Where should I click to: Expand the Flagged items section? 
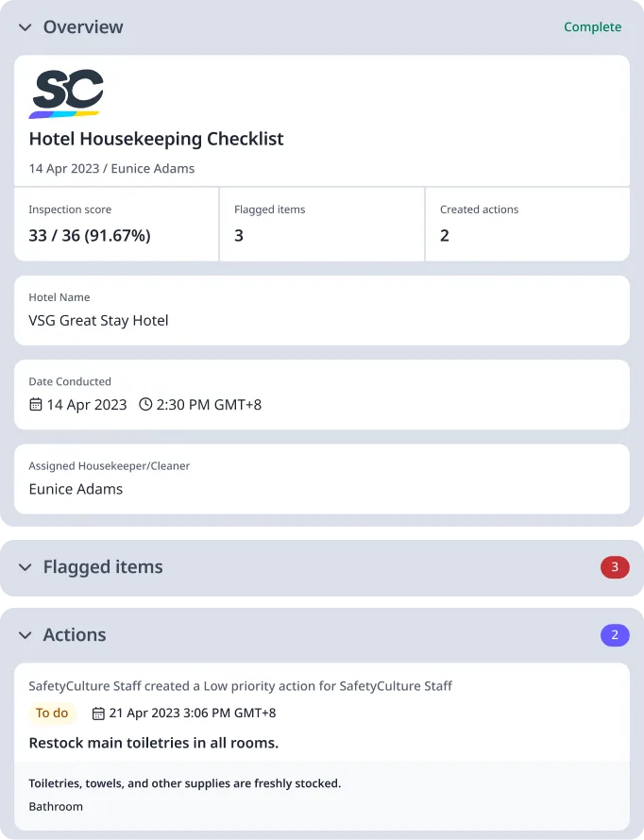tap(25, 567)
